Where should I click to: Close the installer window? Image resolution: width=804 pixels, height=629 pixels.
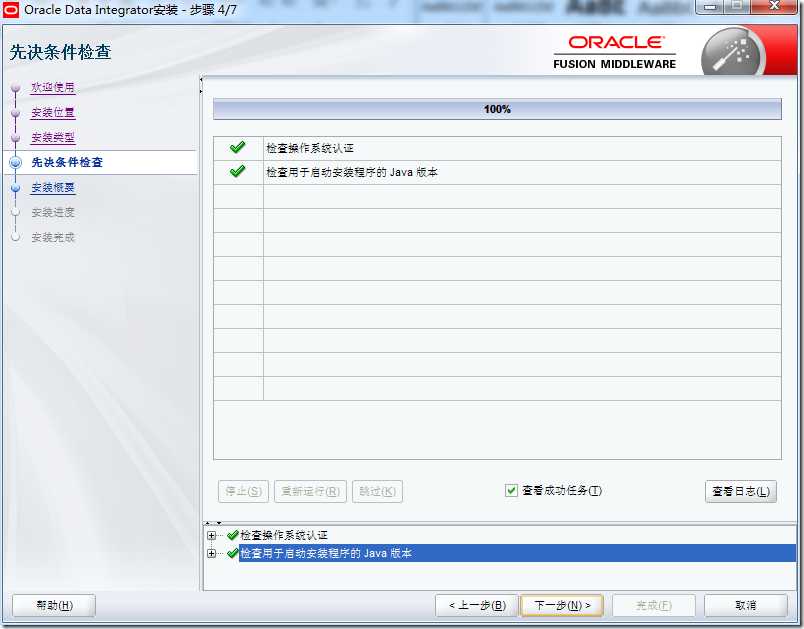[x=774, y=6]
